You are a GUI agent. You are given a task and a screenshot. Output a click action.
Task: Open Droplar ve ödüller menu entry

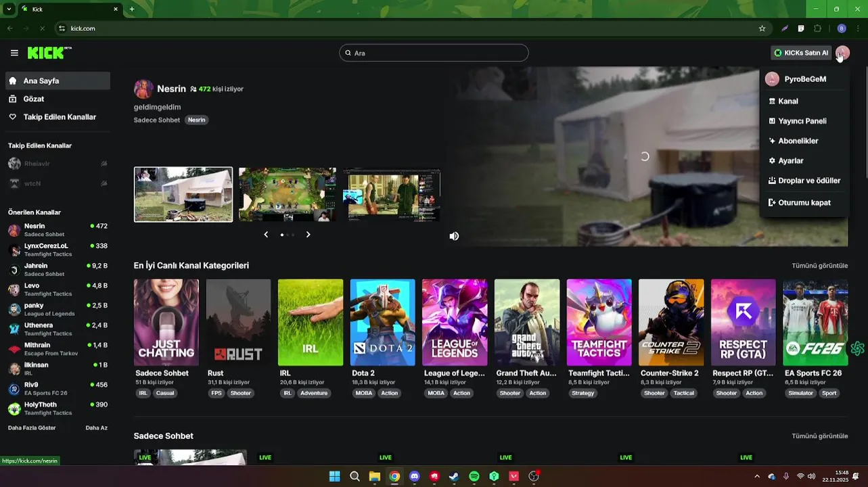click(803, 181)
